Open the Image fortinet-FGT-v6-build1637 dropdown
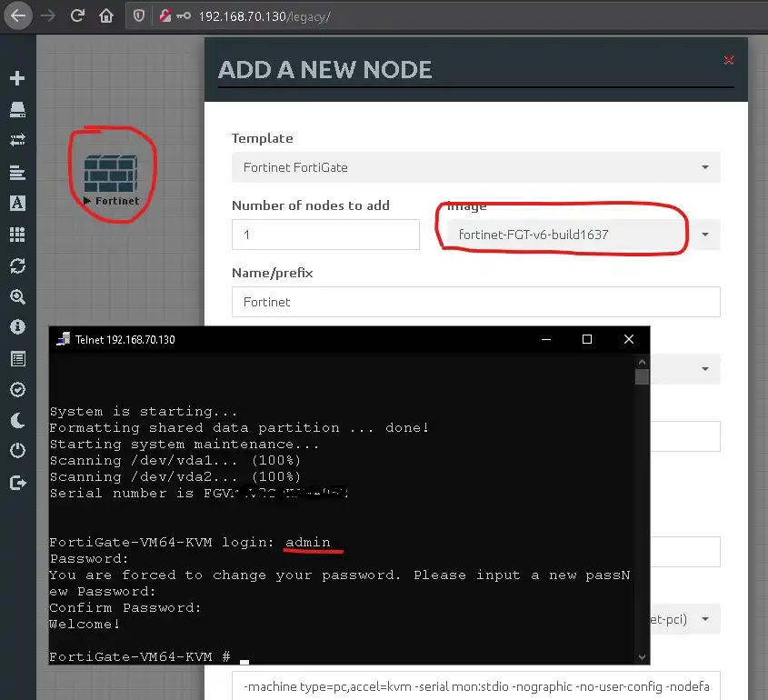The image size is (768, 700). [583, 235]
